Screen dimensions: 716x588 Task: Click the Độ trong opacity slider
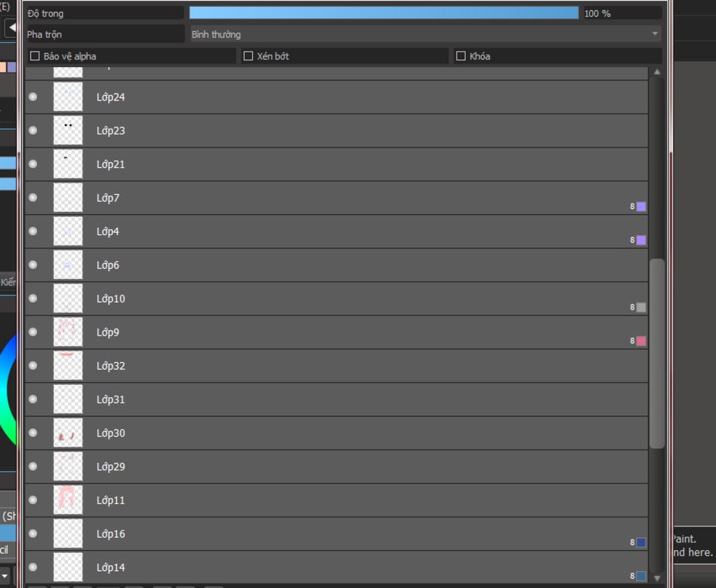tap(384, 13)
